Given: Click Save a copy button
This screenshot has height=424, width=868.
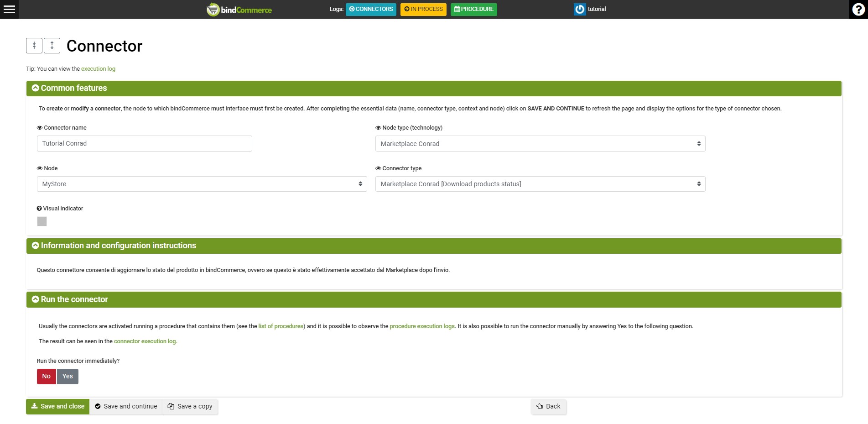Looking at the screenshot, I should point(190,407).
